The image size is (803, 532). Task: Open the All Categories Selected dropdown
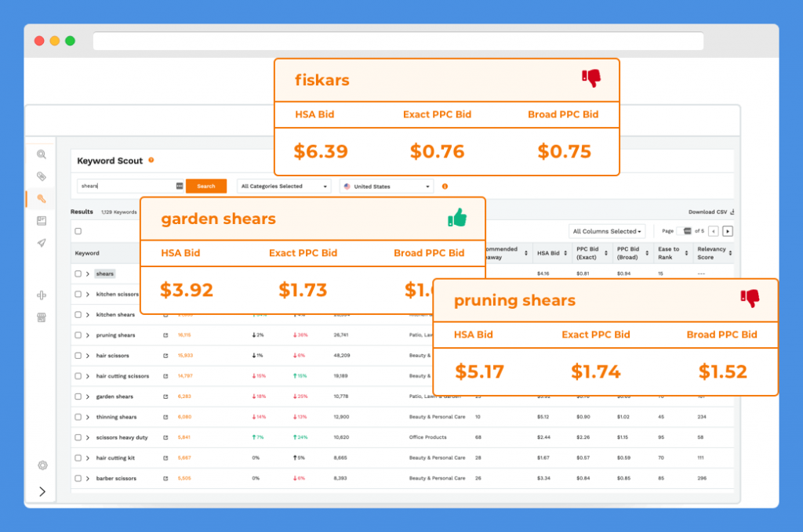coord(284,186)
